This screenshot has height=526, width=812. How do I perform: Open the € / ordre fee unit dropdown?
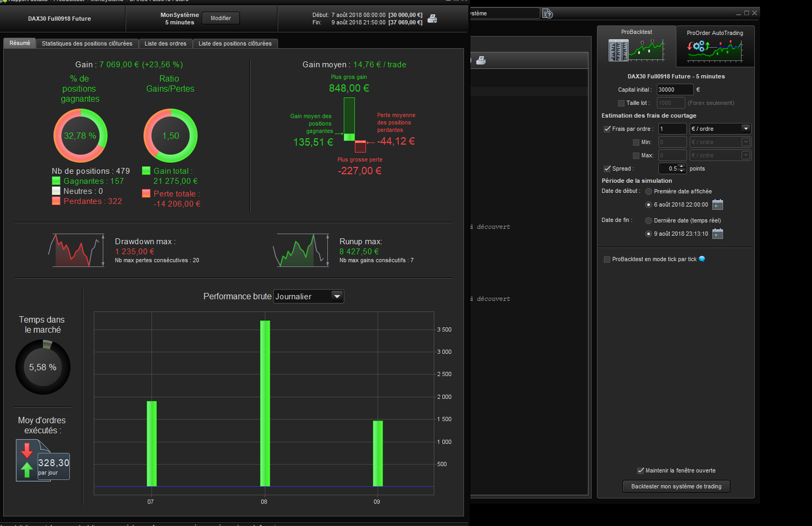pos(720,129)
